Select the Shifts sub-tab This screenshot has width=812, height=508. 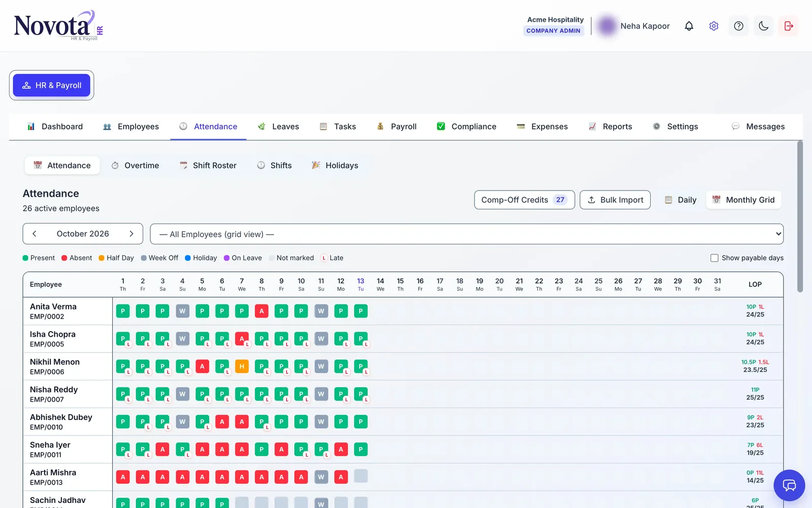tap(274, 166)
